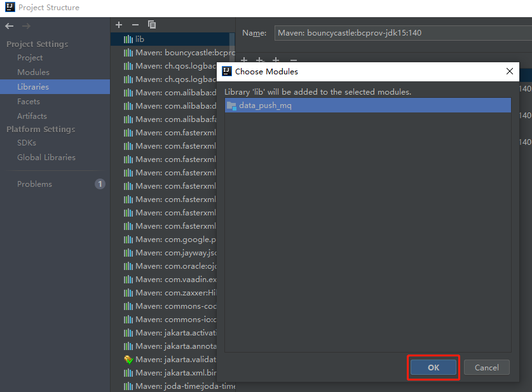
Task: Click IntelliJ icon in Project Structure title
Action: [10, 7]
